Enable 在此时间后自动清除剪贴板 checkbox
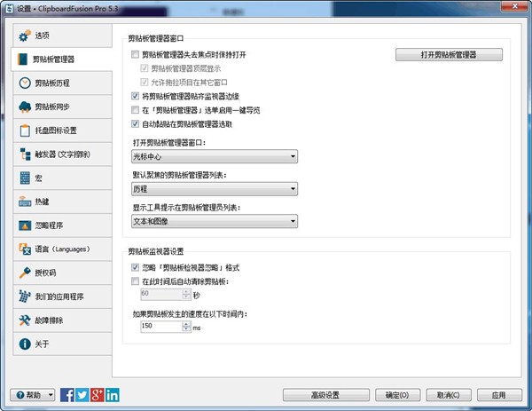Image resolution: width=532 pixels, height=411 pixels. (x=135, y=281)
